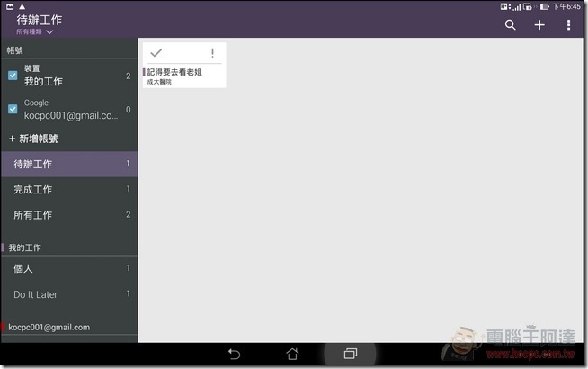Image resolution: width=588 pixels, height=369 pixels.
Task: Open the three-dot overflow menu
Action: point(568,25)
